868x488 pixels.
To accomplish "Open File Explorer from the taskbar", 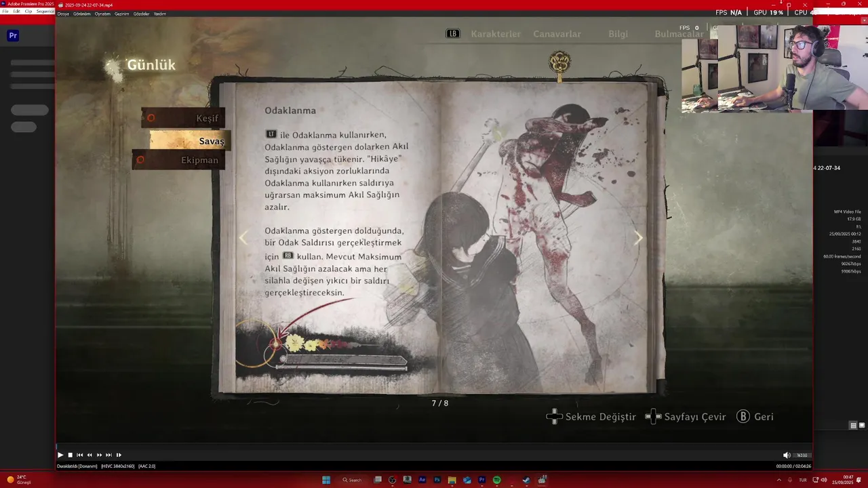I will pos(452,480).
